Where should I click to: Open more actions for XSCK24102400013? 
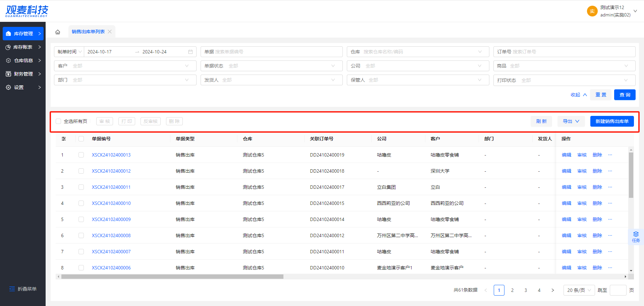610,155
